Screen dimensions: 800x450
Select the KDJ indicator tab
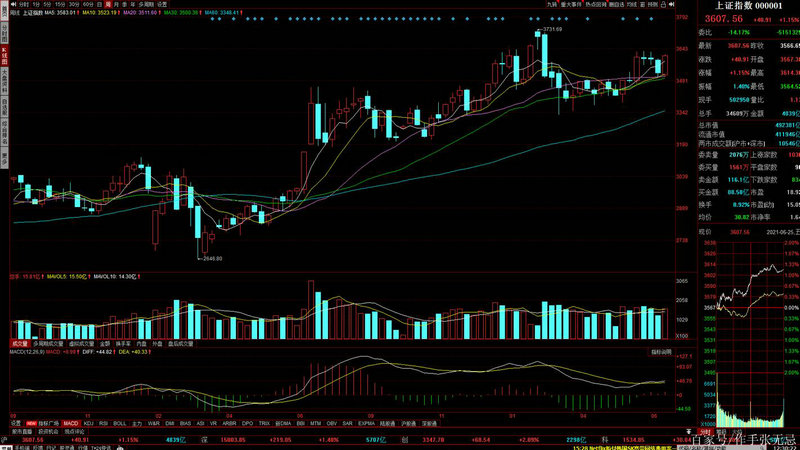[90, 424]
